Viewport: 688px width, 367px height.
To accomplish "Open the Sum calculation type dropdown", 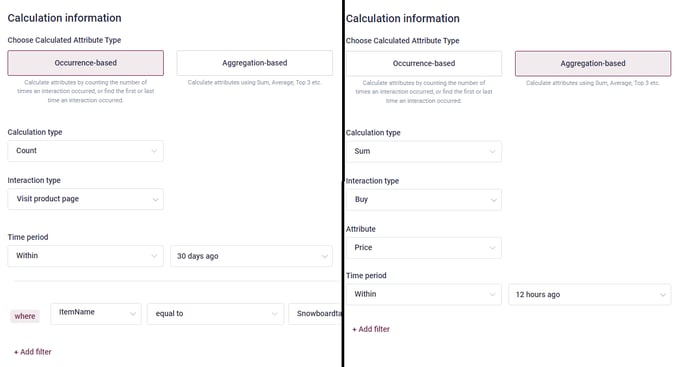I will coord(424,151).
